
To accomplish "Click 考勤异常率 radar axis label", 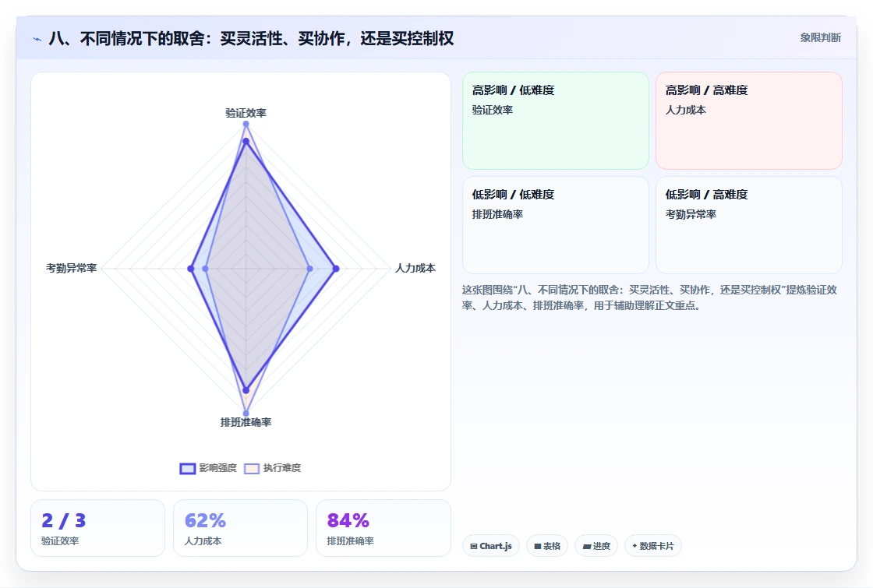I will 71,268.
